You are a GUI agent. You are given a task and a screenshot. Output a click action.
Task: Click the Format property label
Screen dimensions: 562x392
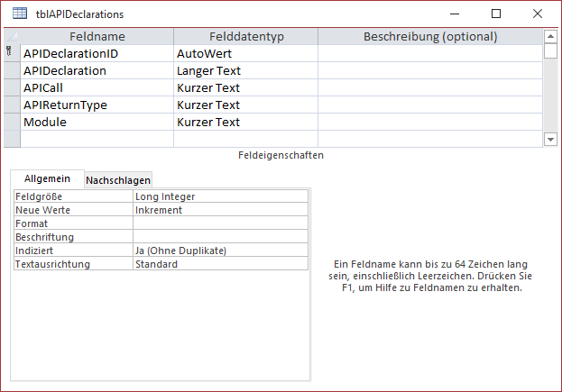(x=73, y=223)
